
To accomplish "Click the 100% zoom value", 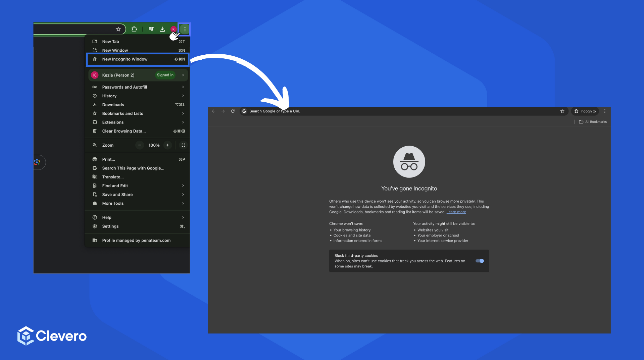I will tap(154, 145).
